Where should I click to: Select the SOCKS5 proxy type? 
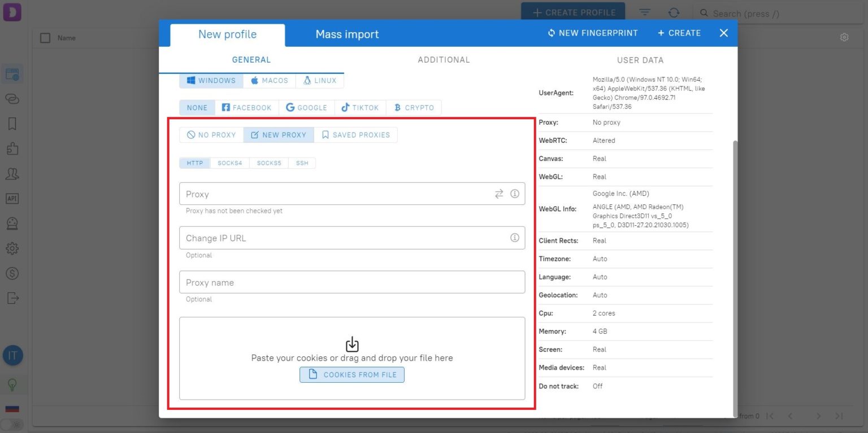[269, 163]
